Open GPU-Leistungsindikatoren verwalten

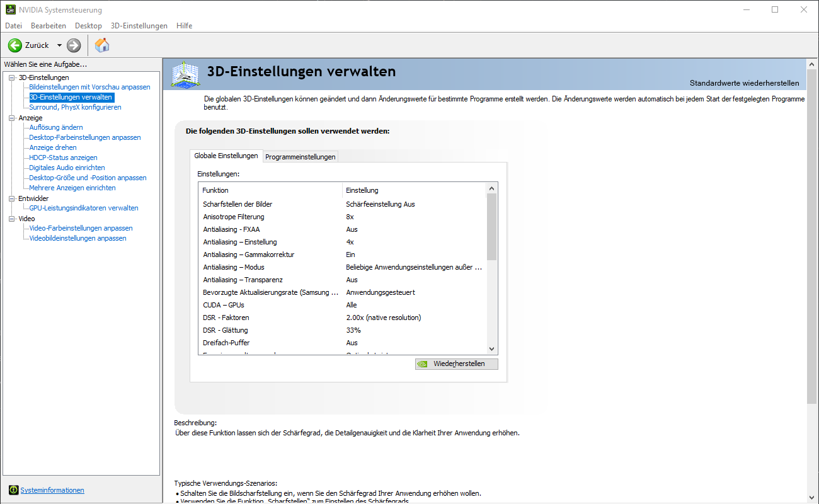pyautogui.click(x=84, y=208)
